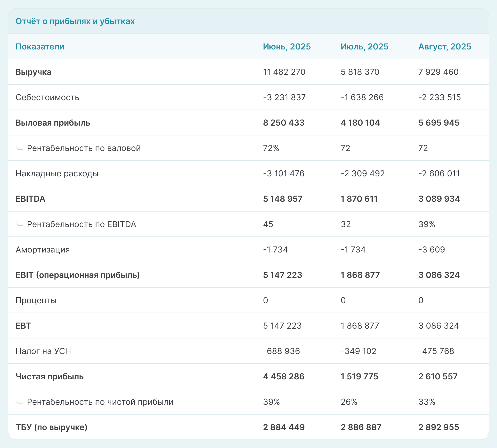Viewport: 497px width, 448px height.
Task: Select the Накладные расходы row label
Action: tap(57, 174)
